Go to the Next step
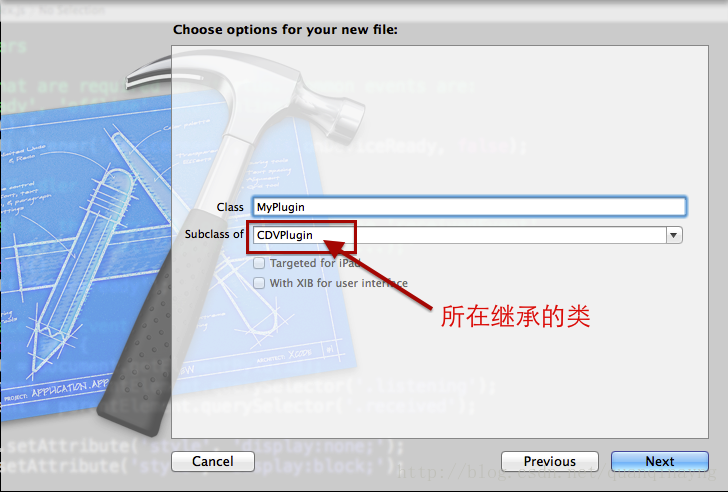Image resolution: width=728 pixels, height=492 pixels. pos(660,461)
